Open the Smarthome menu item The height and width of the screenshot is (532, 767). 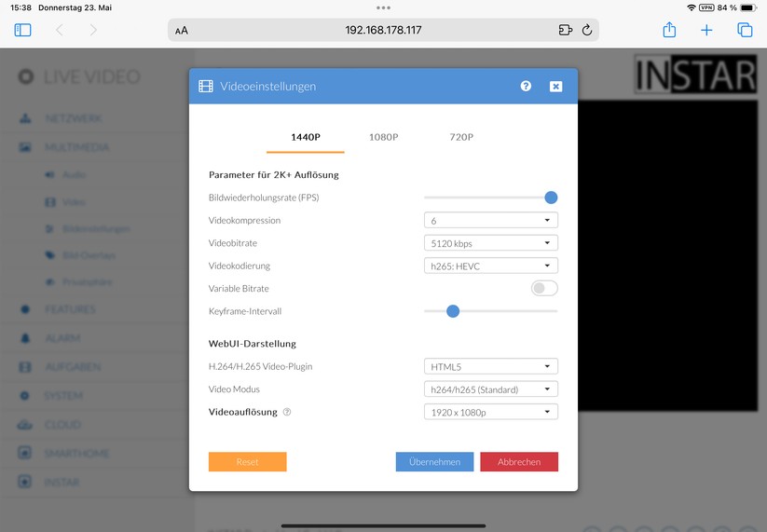point(76,454)
